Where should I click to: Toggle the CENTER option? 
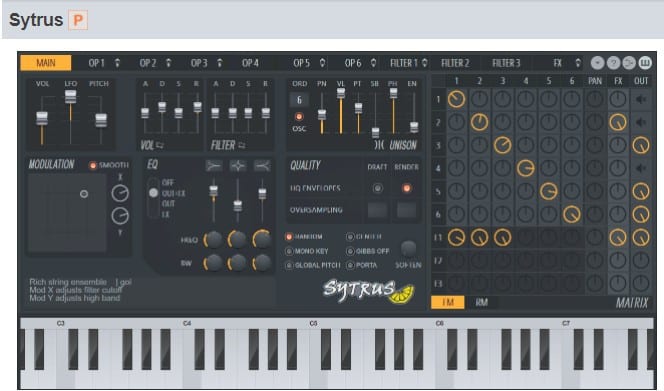pyautogui.click(x=350, y=237)
